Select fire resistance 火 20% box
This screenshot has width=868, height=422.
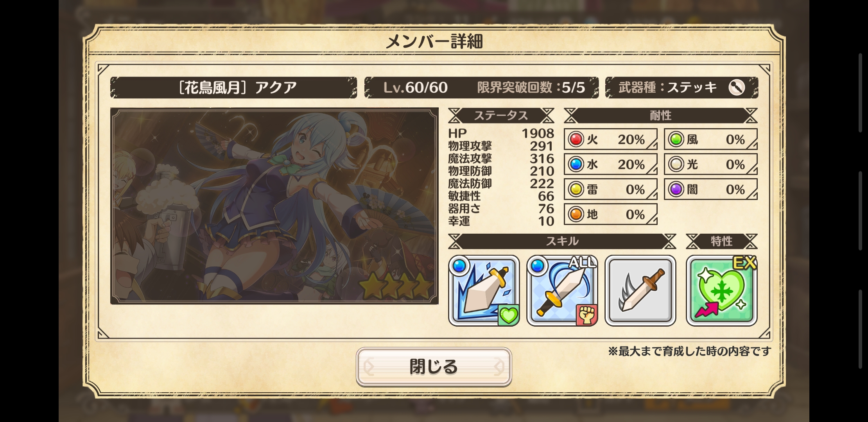pyautogui.click(x=610, y=139)
